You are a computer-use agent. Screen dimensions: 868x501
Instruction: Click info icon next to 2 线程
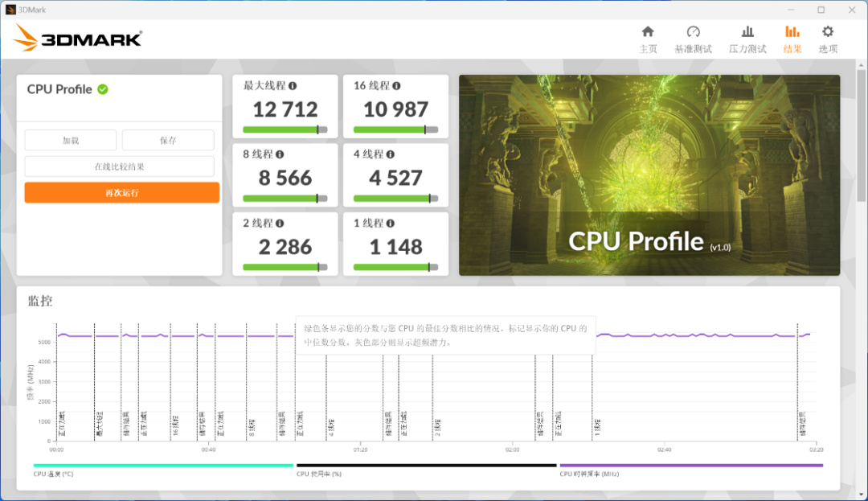point(280,223)
